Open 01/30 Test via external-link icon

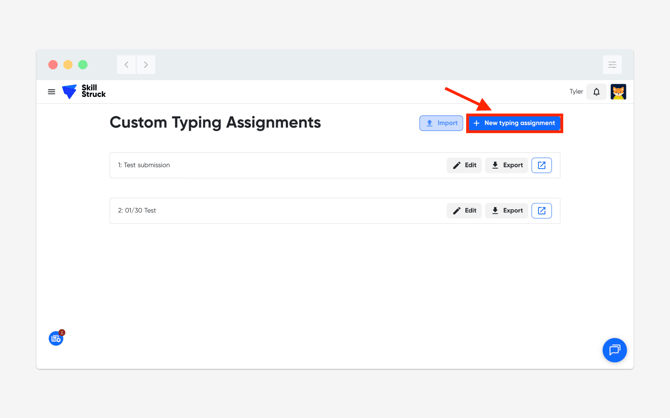(x=541, y=211)
